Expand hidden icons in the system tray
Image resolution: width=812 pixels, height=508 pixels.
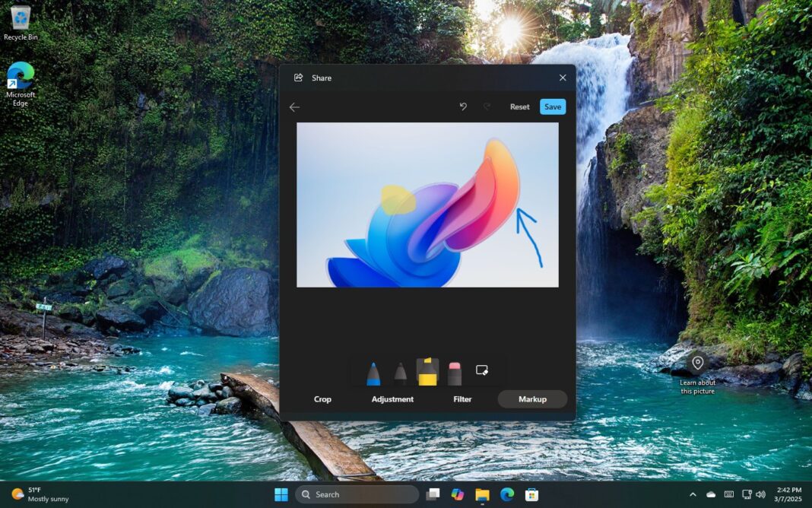(x=693, y=494)
